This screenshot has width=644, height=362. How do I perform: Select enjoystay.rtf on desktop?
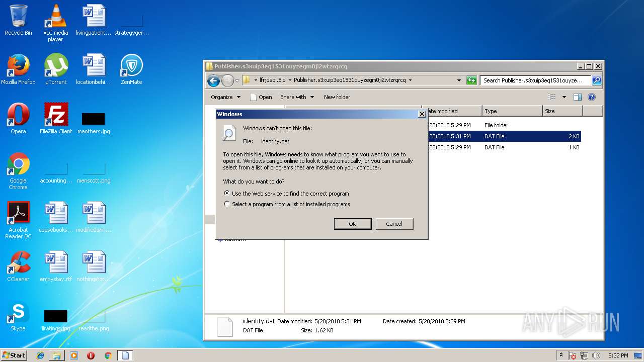pyautogui.click(x=56, y=266)
